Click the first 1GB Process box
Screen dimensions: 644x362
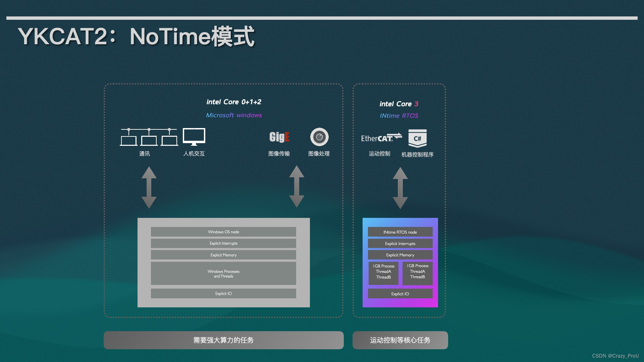point(383,273)
